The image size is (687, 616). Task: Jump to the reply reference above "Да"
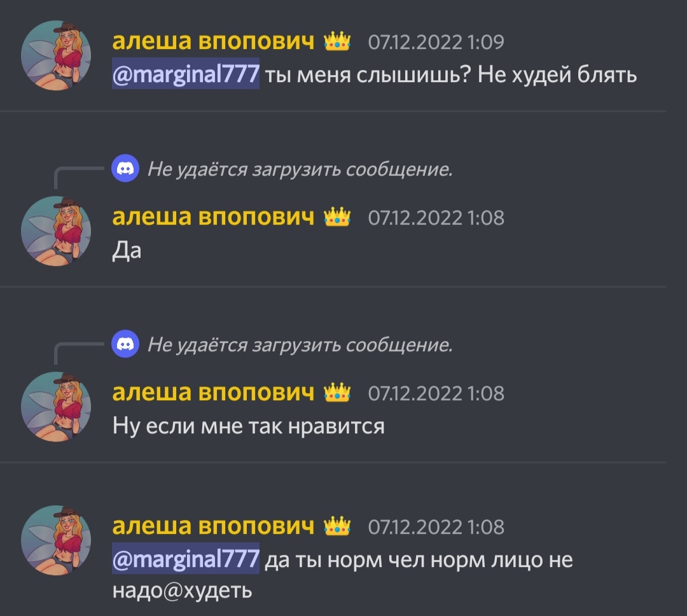[x=300, y=169]
